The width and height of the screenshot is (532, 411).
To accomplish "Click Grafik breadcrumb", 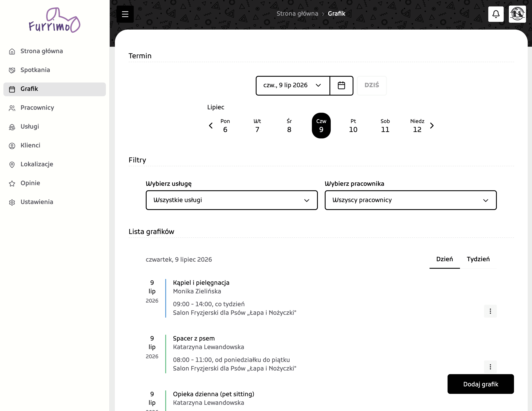I will [x=336, y=14].
